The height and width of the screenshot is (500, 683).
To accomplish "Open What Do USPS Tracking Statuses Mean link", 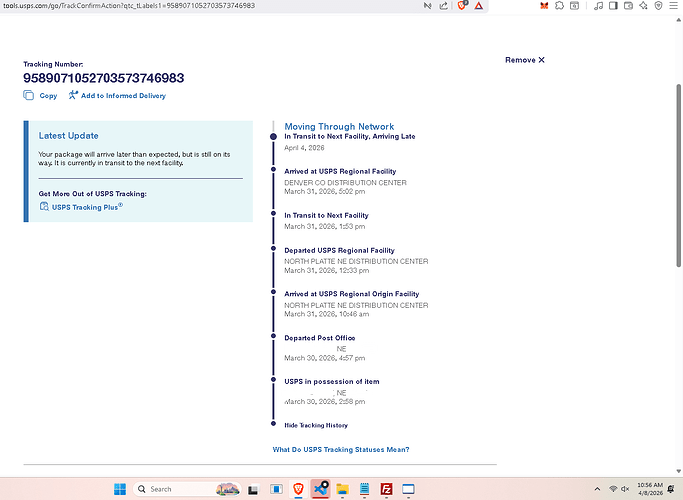I will 340,450.
